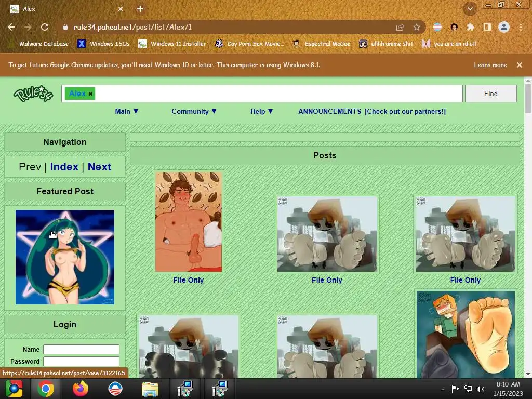Click the address bar URL

132,27
